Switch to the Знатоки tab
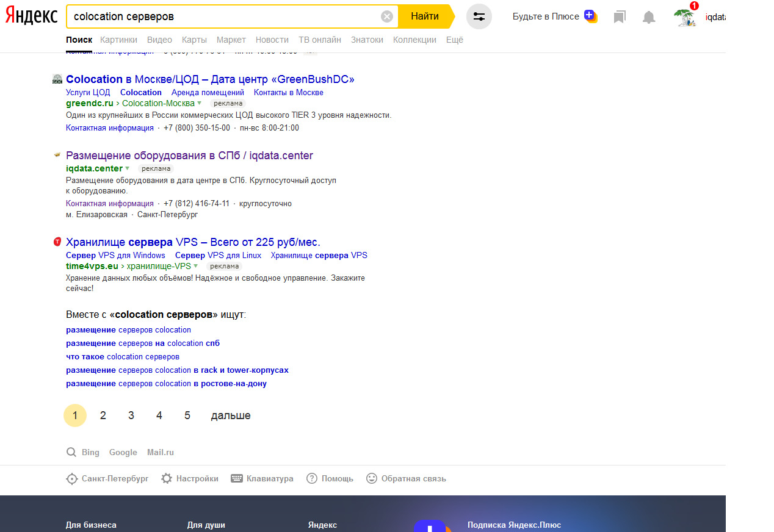774x532 pixels. point(367,40)
